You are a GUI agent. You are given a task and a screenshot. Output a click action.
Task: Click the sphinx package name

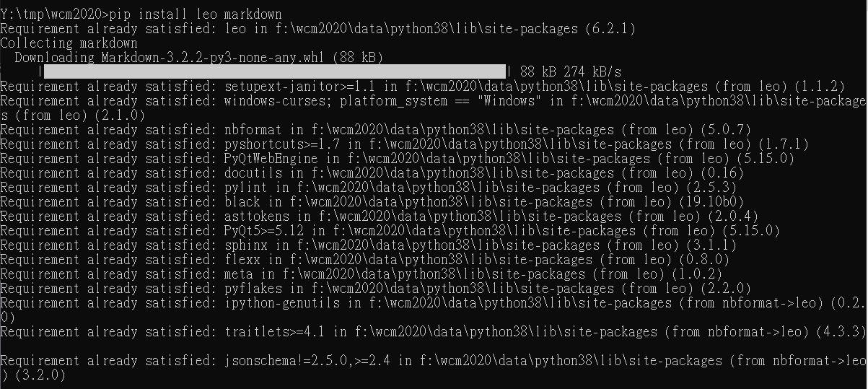(x=245, y=245)
